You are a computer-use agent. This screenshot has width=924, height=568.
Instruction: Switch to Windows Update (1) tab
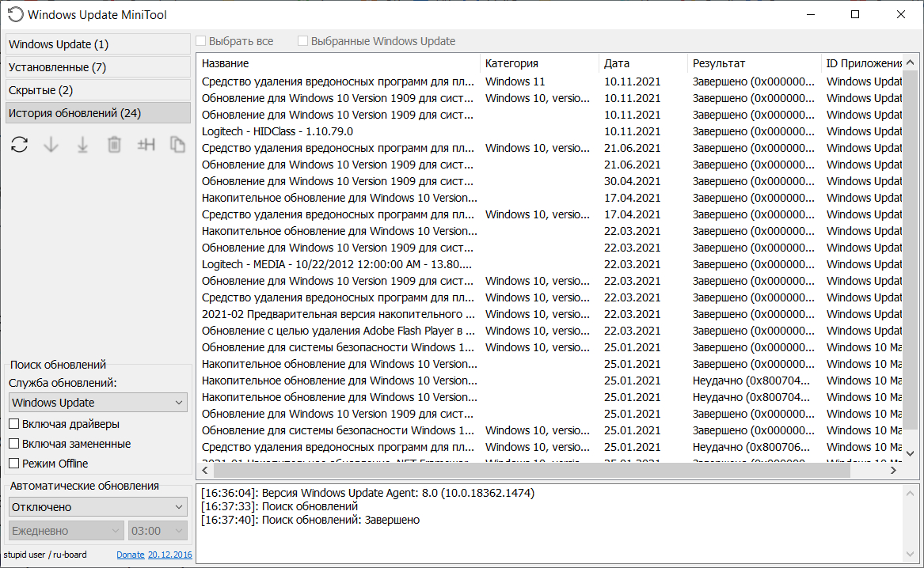pos(98,44)
